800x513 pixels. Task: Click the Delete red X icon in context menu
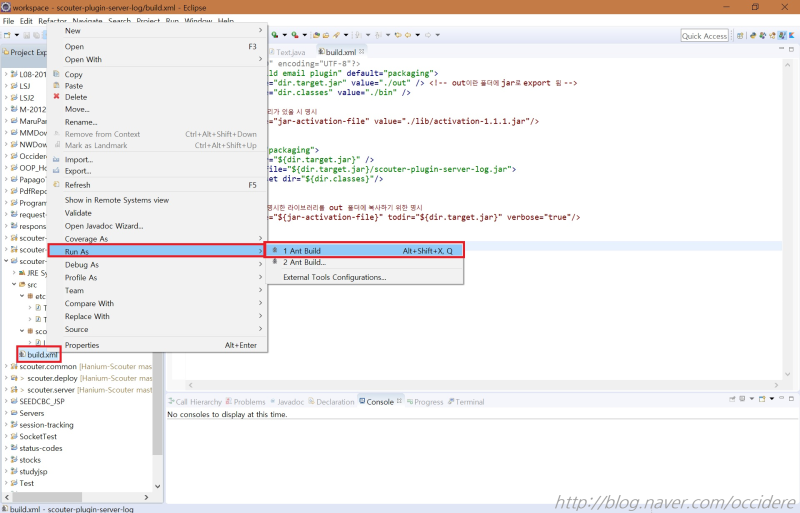[57, 96]
